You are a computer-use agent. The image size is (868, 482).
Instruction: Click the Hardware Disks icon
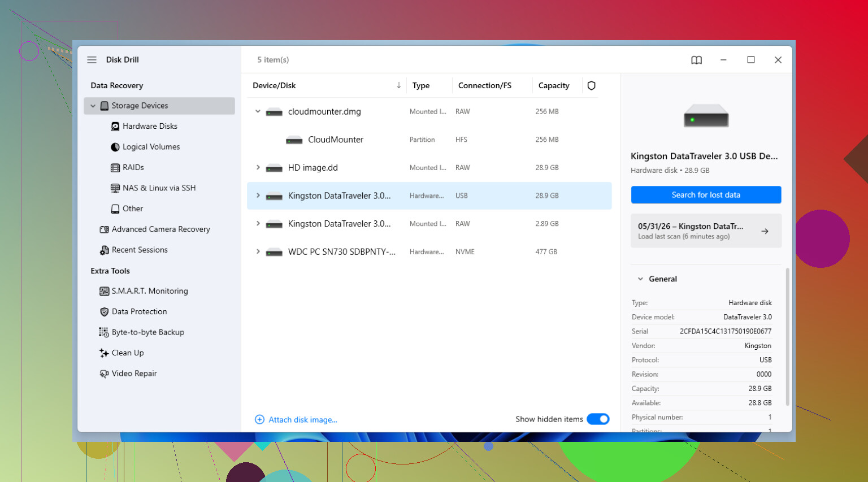click(x=115, y=127)
